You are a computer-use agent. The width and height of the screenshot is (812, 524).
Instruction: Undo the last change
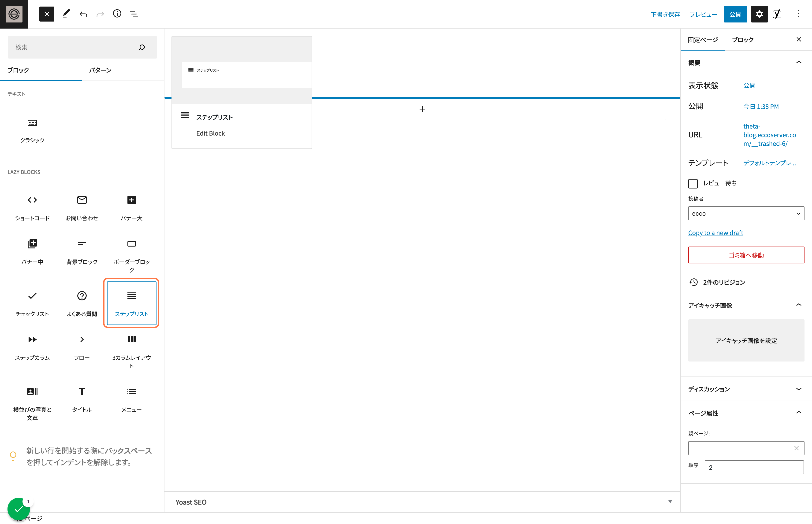tap(83, 14)
